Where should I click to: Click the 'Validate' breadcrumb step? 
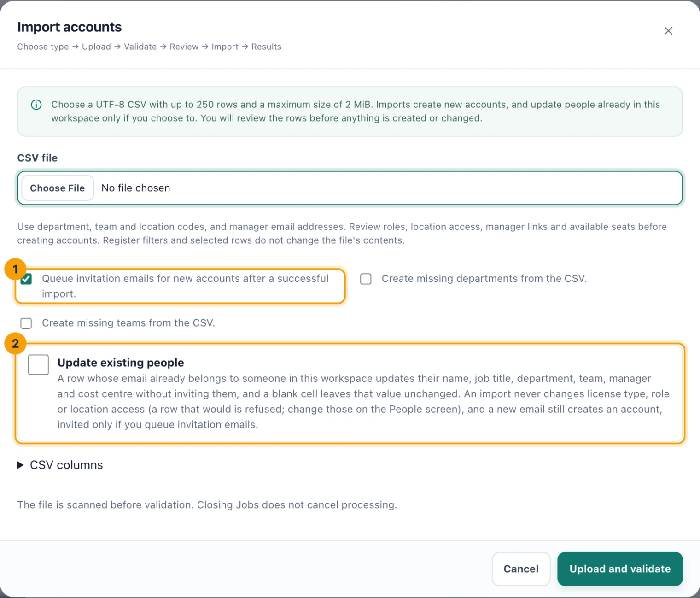point(140,47)
